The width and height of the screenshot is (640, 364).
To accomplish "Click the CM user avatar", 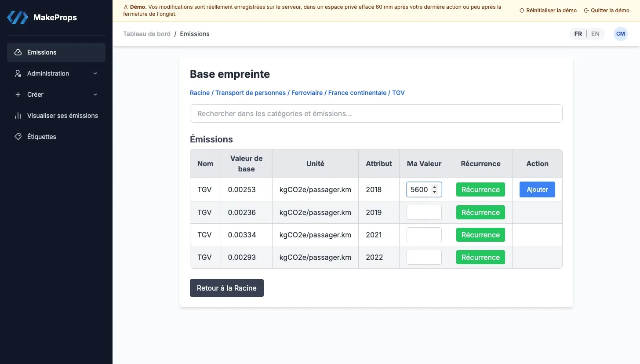I will [x=621, y=34].
